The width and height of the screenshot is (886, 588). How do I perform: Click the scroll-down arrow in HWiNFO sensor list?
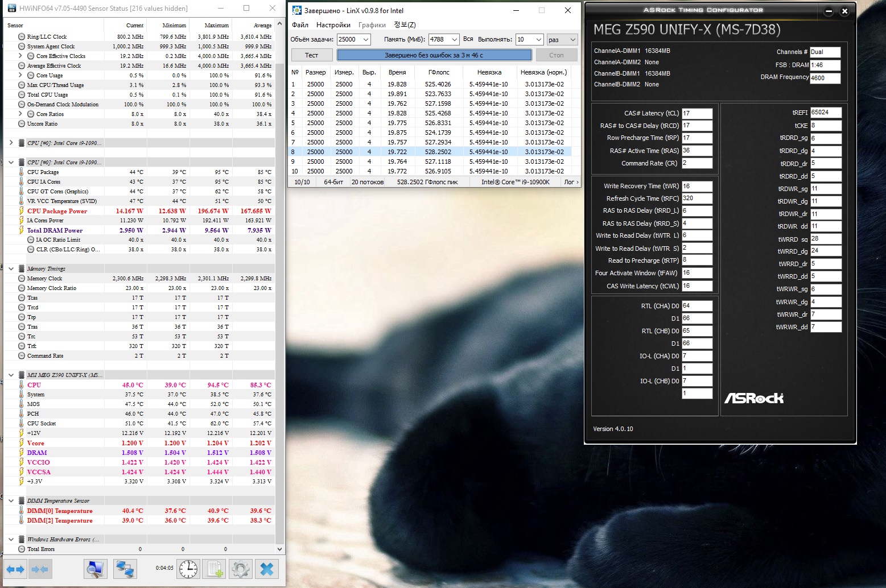[279, 549]
